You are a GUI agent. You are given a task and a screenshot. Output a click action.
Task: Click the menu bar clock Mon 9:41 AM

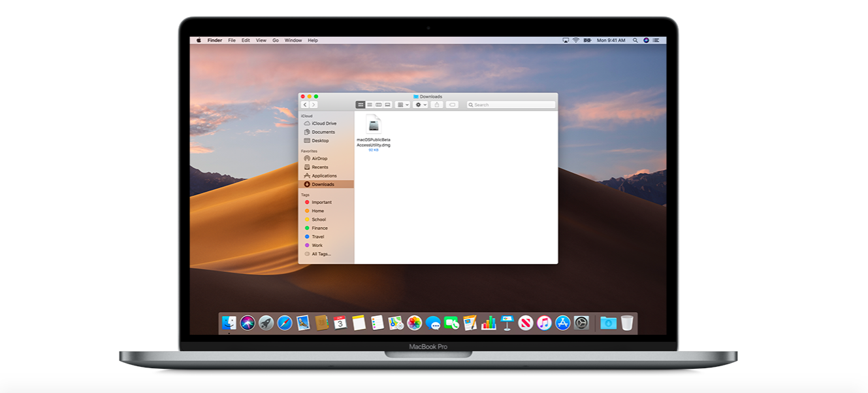(611, 41)
